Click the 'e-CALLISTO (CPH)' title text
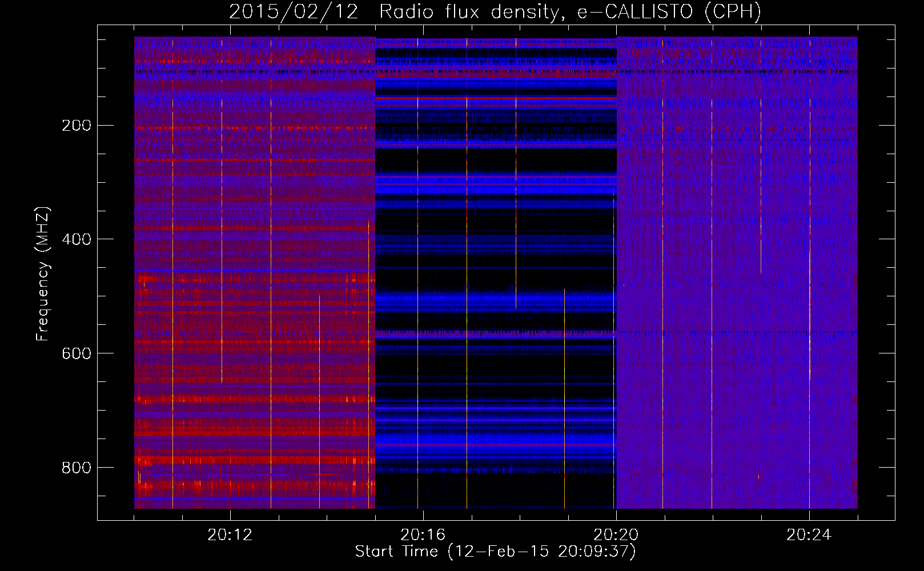The image size is (924, 571). [x=669, y=12]
